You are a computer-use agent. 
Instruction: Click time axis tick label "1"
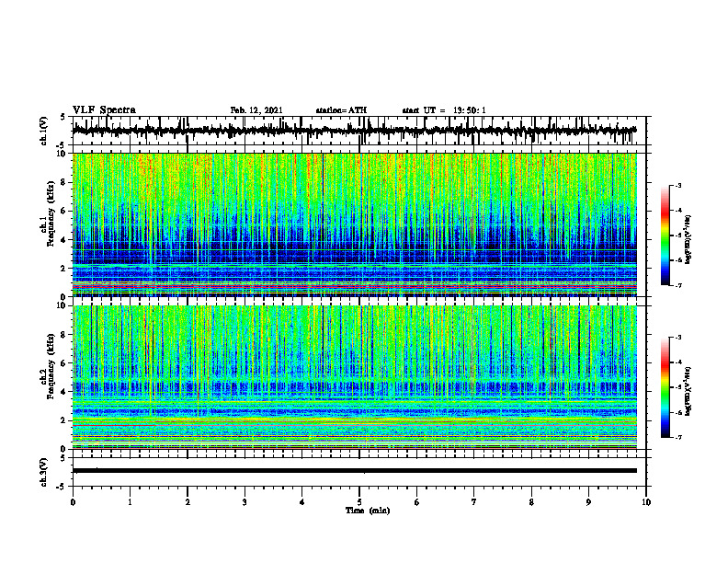point(131,502)
